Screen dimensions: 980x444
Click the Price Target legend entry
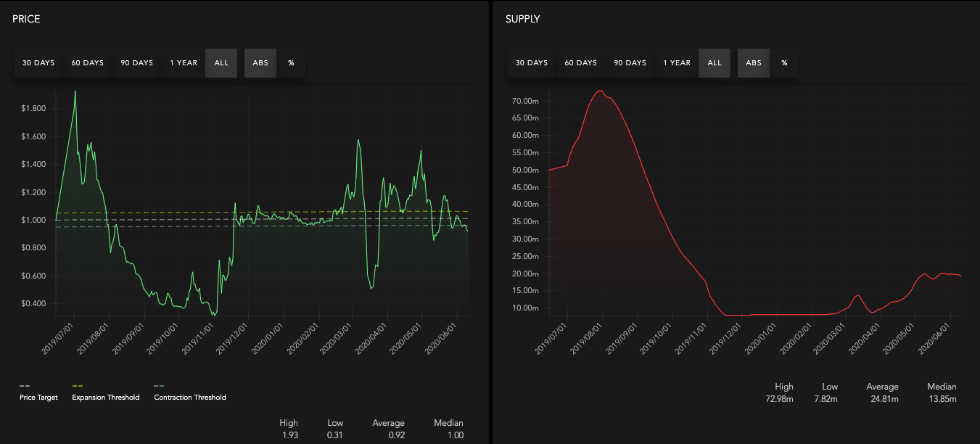click(x=38, y=397)
